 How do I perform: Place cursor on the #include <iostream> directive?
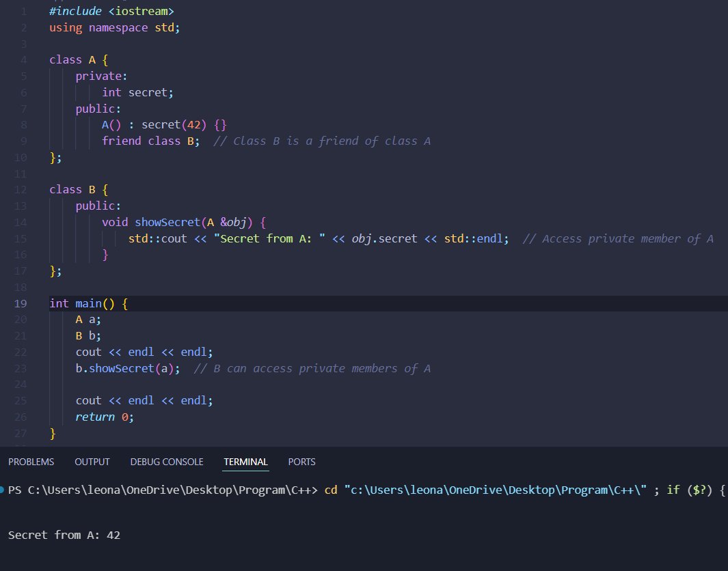point(109,11)
